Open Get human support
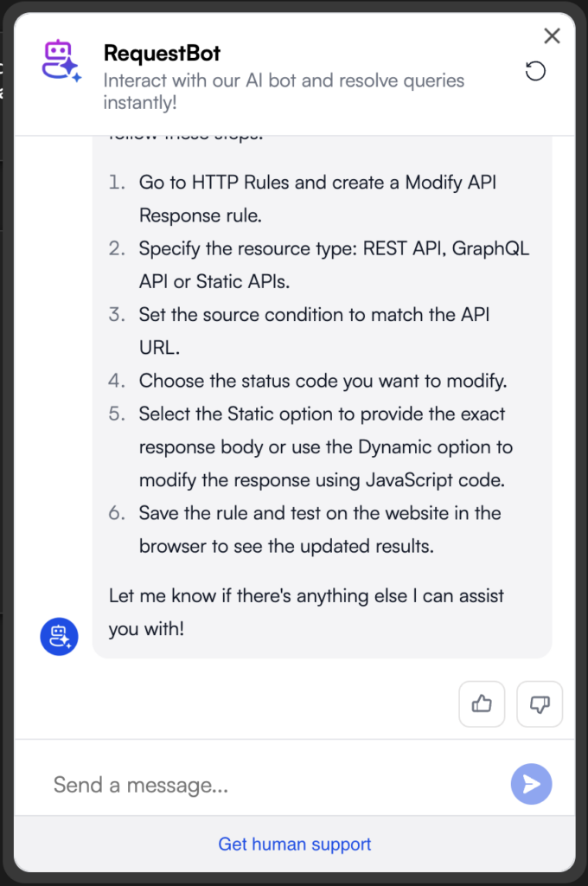588x886 pixels. (x=294, y=844)
